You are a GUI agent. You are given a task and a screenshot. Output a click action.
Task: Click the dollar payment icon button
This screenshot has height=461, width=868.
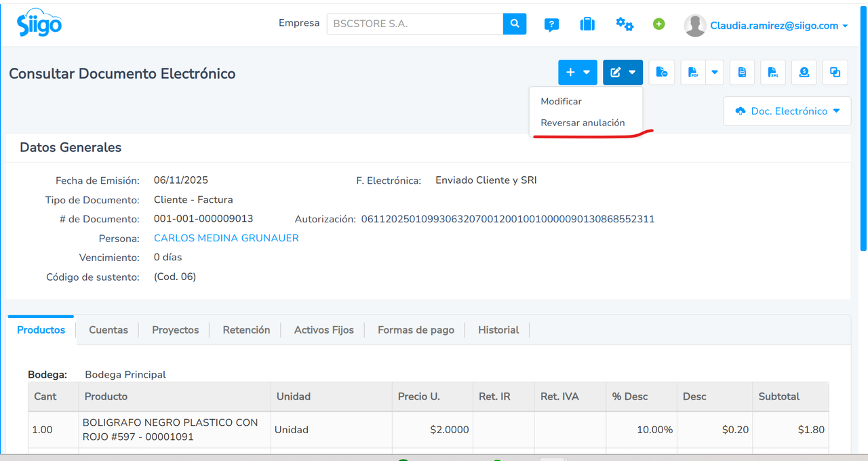[x=804, y=73]
